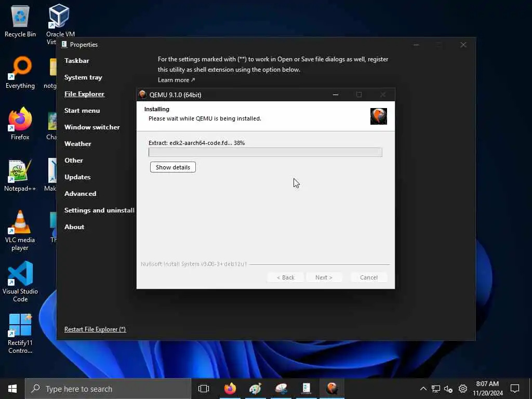Click the QEMU installer title bar icon
The width and height of the screenshot is (532, 399).
[x=142, y=95]
